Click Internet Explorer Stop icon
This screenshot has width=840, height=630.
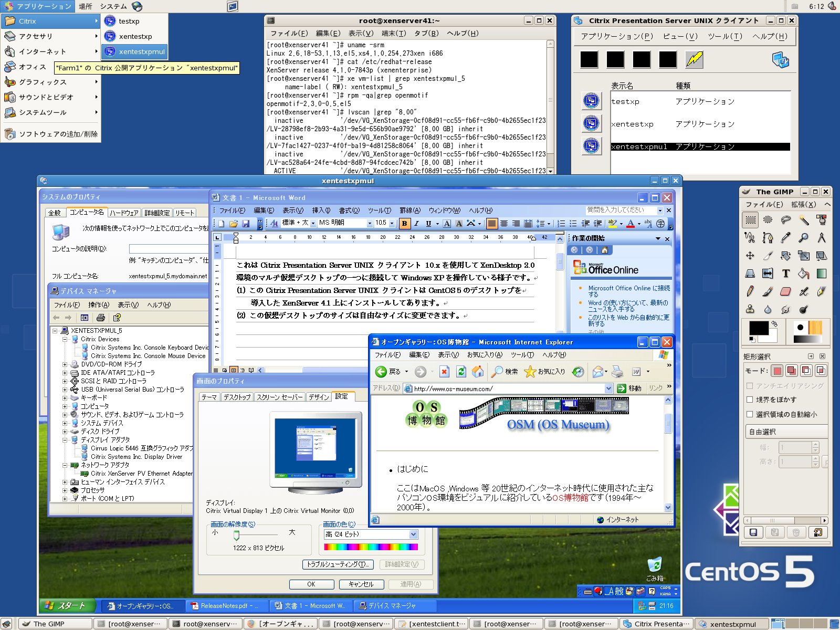[x=444, y=372]
